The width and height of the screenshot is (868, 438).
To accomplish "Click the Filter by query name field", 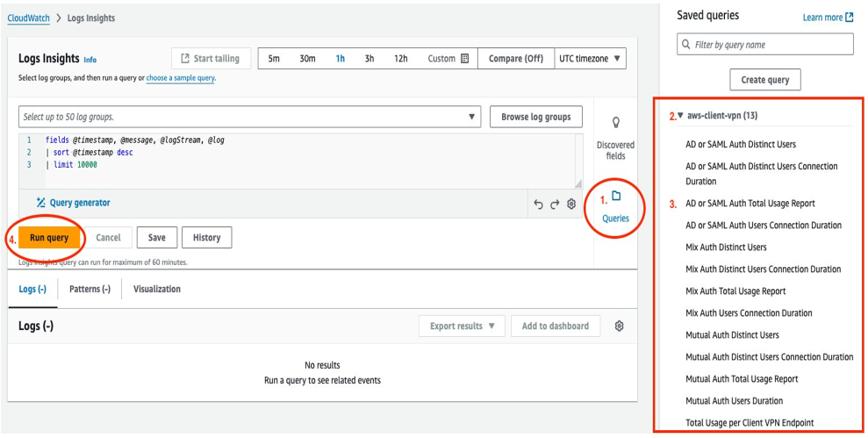I will tap(765, 45).
